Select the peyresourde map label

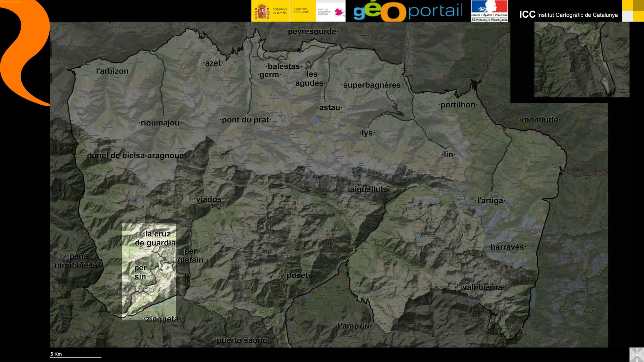click(x=312, y=31)
